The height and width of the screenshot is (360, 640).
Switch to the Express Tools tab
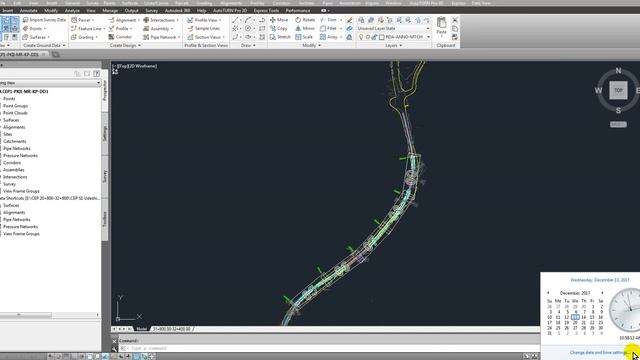click(x=266, y=11)
